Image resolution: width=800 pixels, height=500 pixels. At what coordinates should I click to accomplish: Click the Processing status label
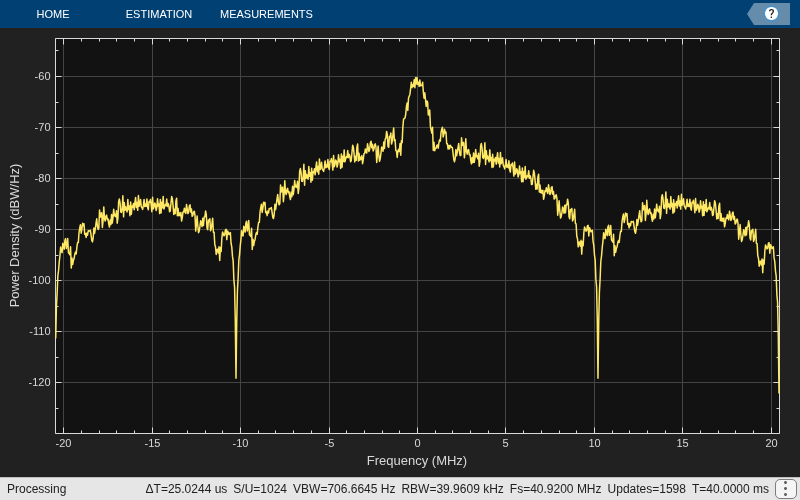[x=37, y=489]
